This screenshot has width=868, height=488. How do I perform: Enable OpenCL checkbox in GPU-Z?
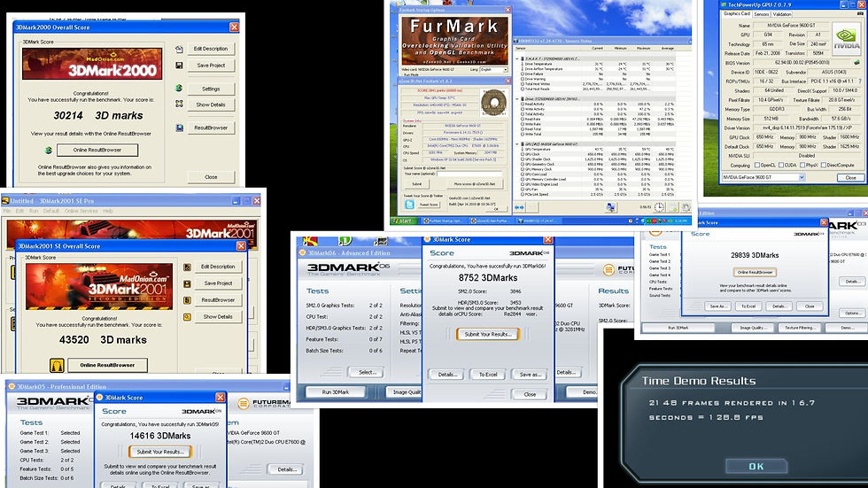click(756, 165)
